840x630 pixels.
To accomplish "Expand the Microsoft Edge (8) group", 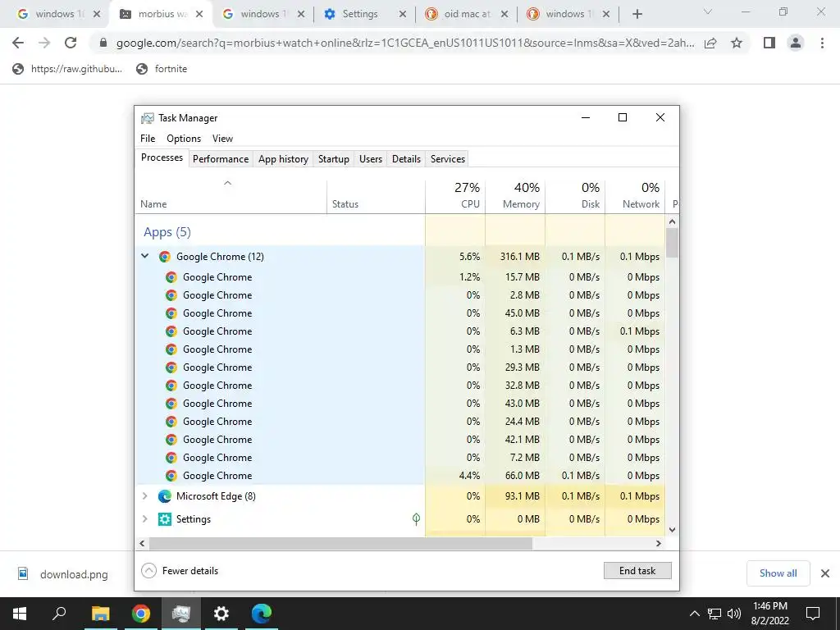I will [144, 496].
